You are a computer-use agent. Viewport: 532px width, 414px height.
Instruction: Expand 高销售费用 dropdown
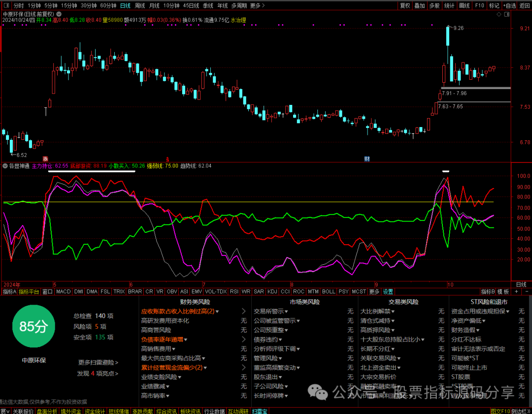[173, 349]
